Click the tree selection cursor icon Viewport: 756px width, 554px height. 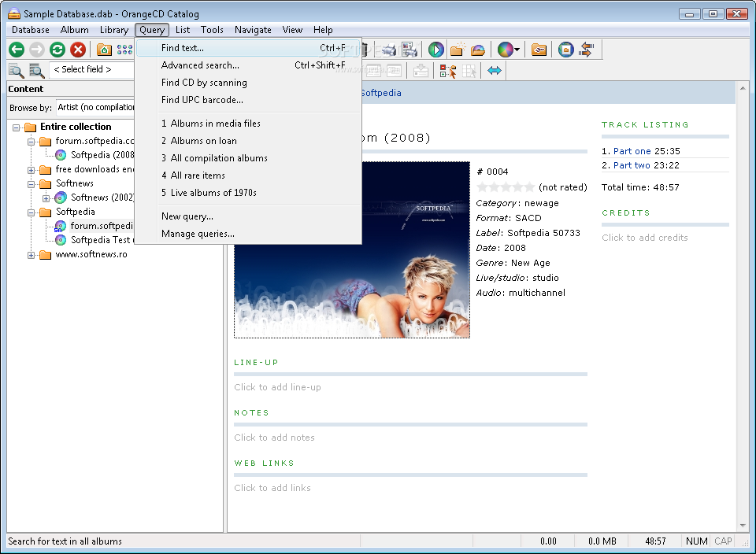tap(447, 71)
